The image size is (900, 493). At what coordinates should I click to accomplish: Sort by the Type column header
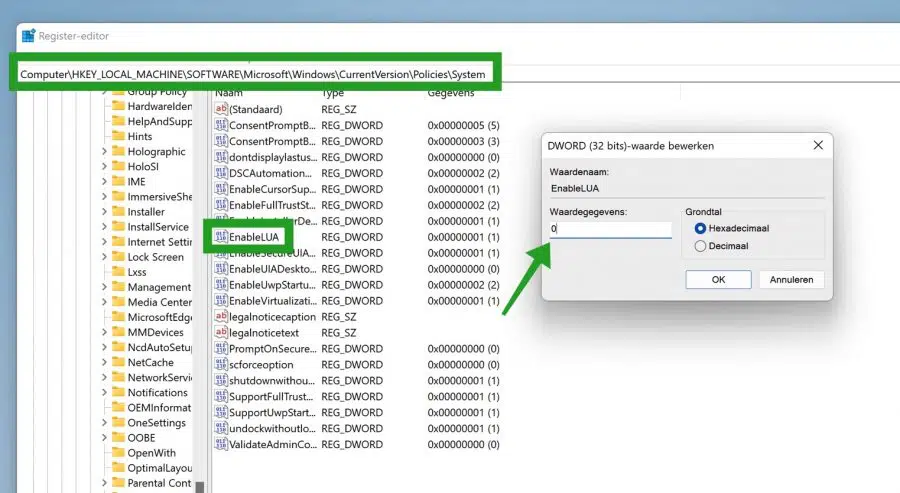tap(333, 93)
